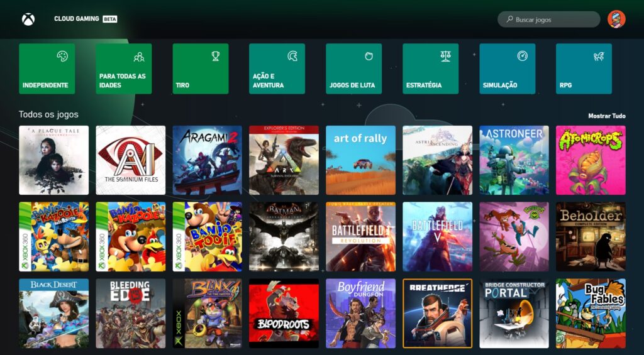Open the Tiro category tile
This screenshot has width=644, height=355.
pos(201,68)
